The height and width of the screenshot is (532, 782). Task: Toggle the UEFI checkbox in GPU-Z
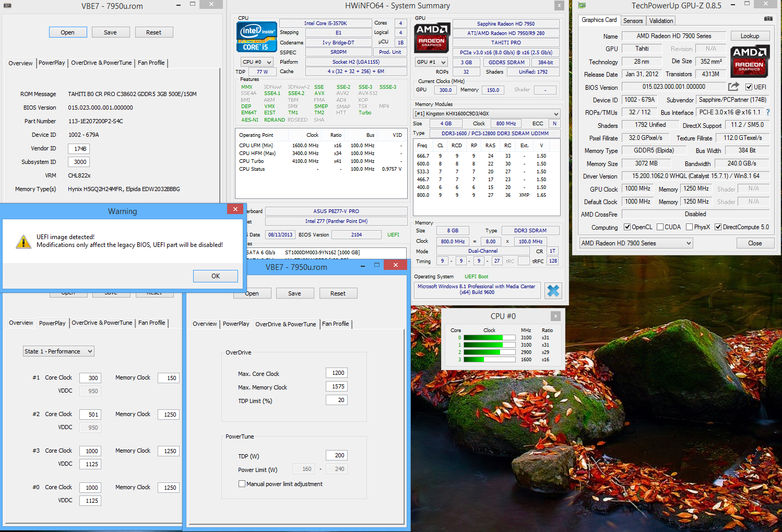click(749, 87)
